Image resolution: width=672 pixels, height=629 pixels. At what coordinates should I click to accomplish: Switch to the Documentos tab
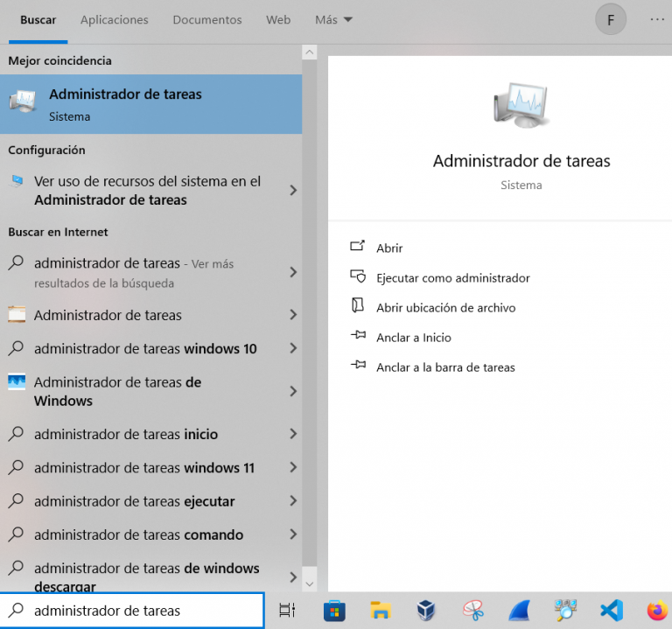coord(206,19)
